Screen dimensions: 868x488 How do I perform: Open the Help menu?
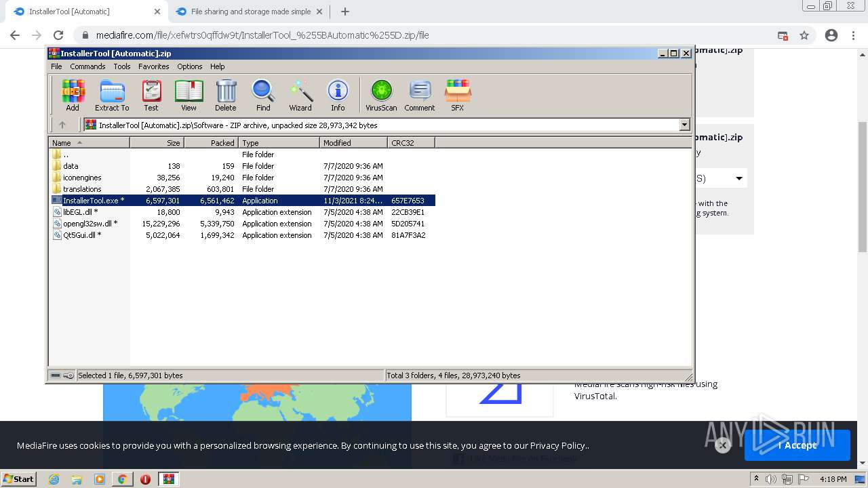(217, 66)
